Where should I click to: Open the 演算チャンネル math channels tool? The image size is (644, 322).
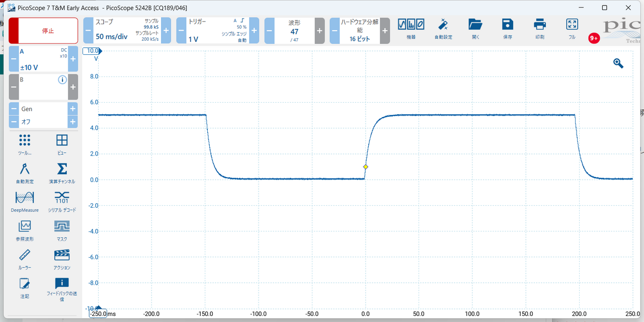coord(62,172)
